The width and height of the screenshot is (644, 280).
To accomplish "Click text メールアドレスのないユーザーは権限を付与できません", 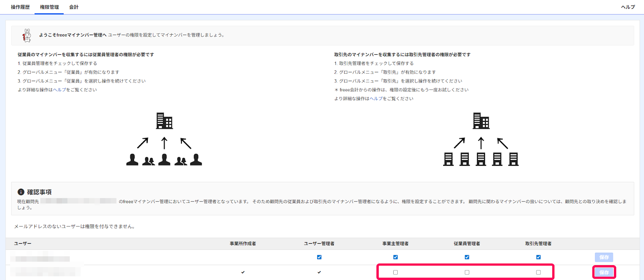I will point(75,226).
